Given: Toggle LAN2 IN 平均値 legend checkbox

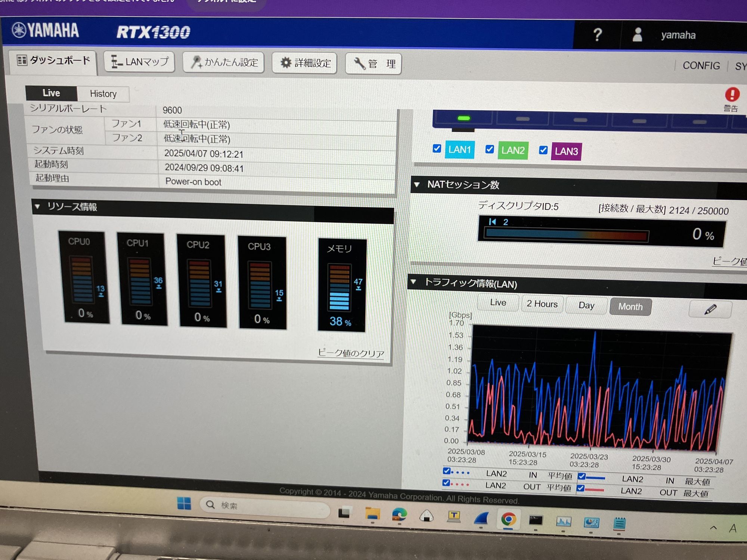Looking at the screenshot, I should pos(447,471).
